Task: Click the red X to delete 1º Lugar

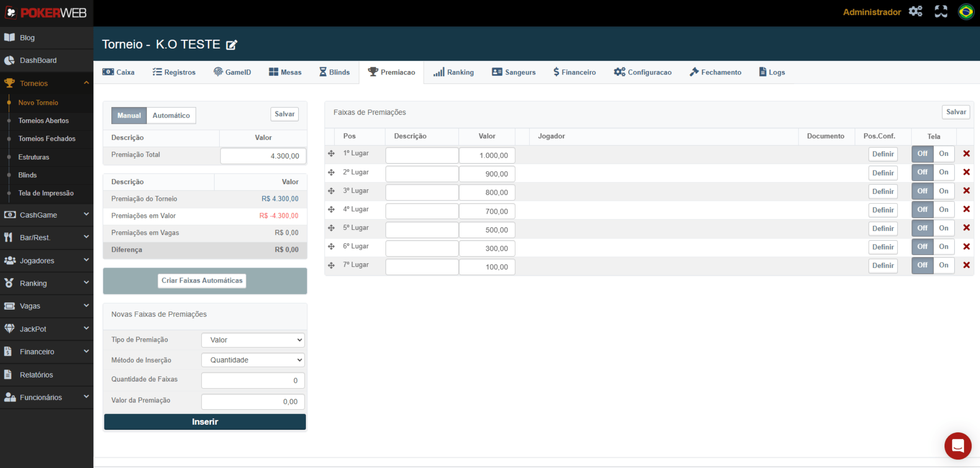Action: pyautogui.click(x=966, y=154)
